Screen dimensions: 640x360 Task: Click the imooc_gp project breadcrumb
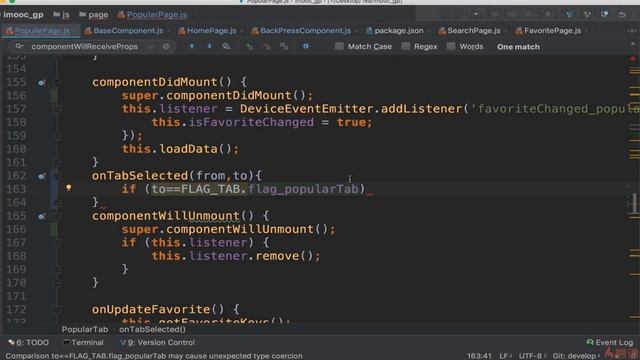click(23, 15)
